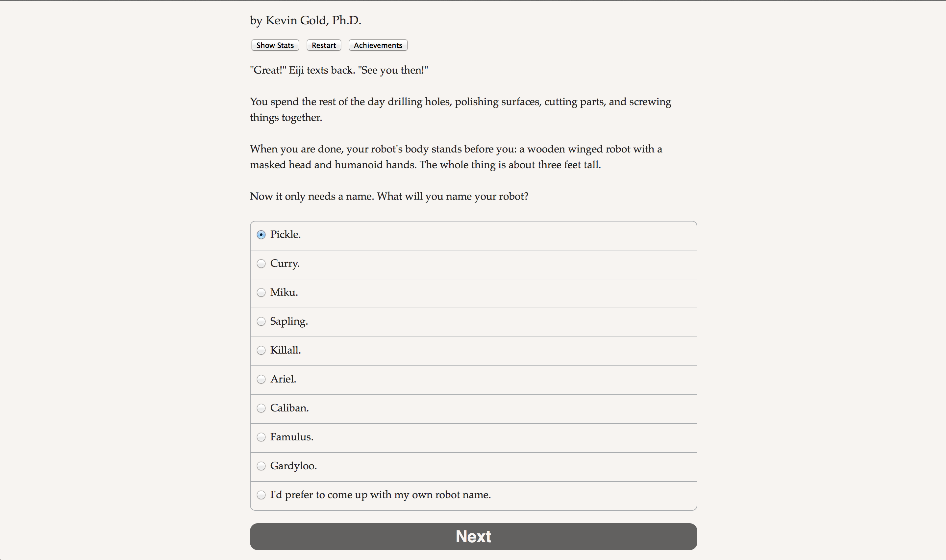Select the Miku radio button
This screenshot has height=560, width=946.
(x=261, y=292)
